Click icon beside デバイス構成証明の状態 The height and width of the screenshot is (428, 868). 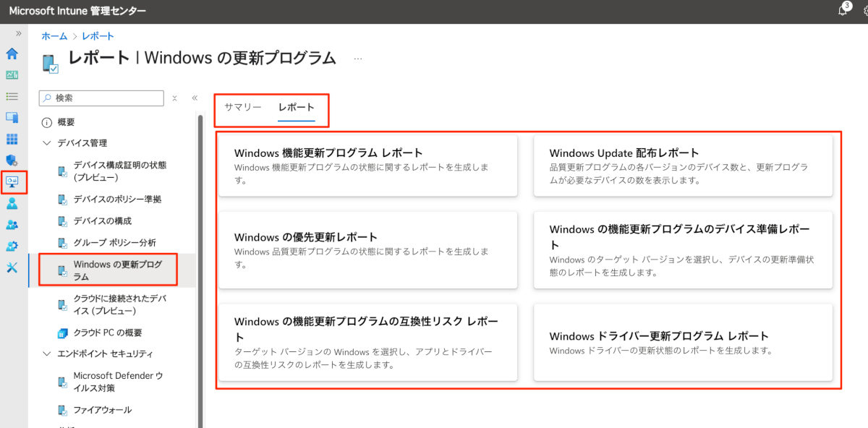tap(63, 171)
